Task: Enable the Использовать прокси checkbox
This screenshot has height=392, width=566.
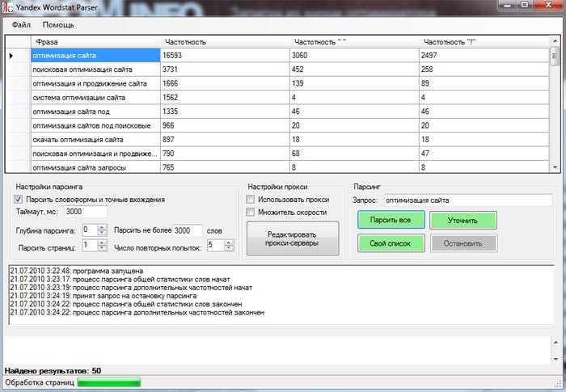Action: pyautogui.click(x=251, y=200)
